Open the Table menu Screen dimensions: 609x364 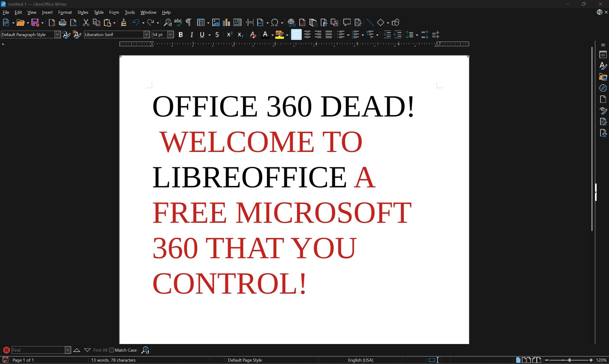point(98,12)
